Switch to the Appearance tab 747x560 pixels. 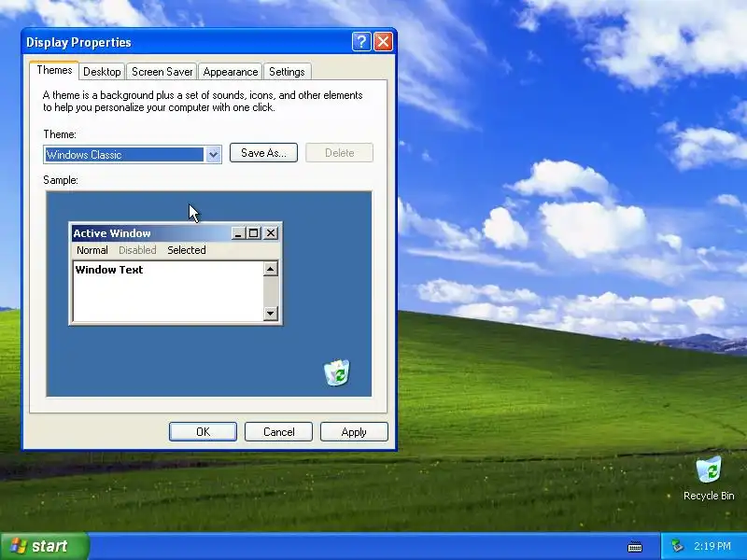230,72
